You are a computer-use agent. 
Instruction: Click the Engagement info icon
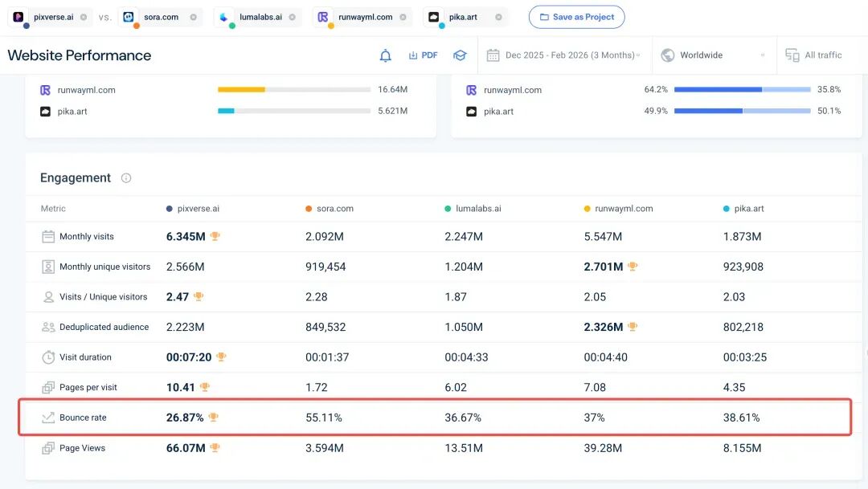coord(126,178)
